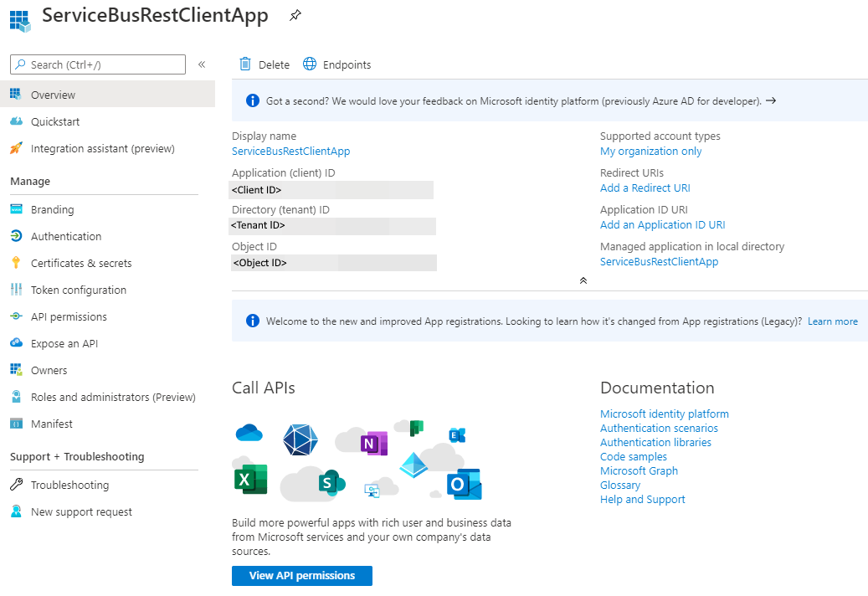Pin the ServiceBusRestClientApp blade
The image size is (868, 596).
point(295,16)
